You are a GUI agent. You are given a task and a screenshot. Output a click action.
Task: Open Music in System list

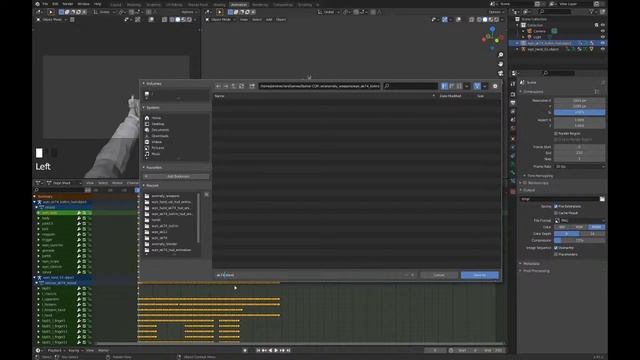pos(156,154)
